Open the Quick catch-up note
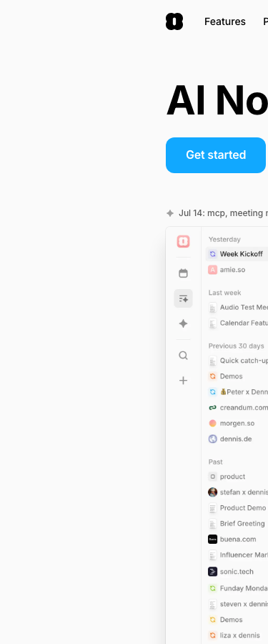 [x=244, y=360]
